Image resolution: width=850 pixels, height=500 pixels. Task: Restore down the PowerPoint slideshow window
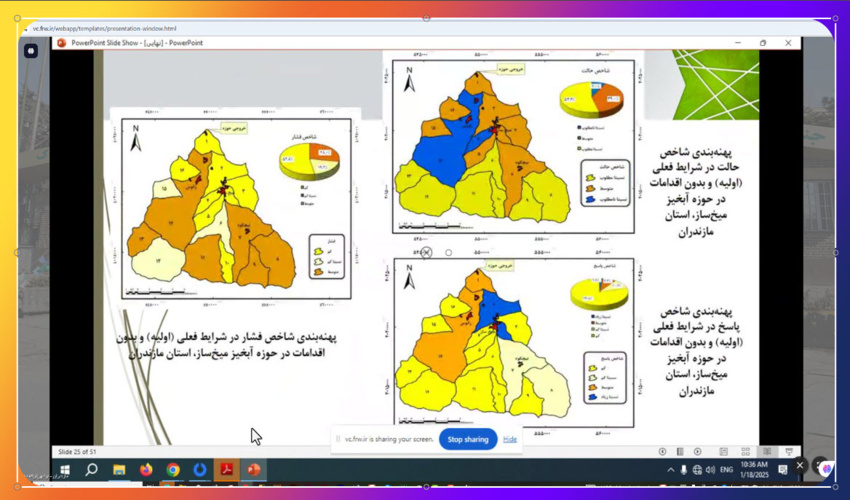click(763, 43)
